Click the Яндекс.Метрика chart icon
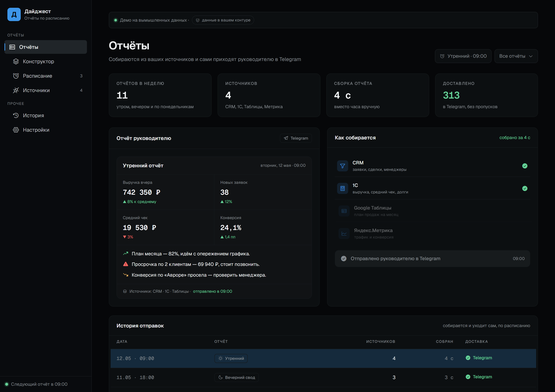The image size is (555, 392). click(x=344, y=234)
